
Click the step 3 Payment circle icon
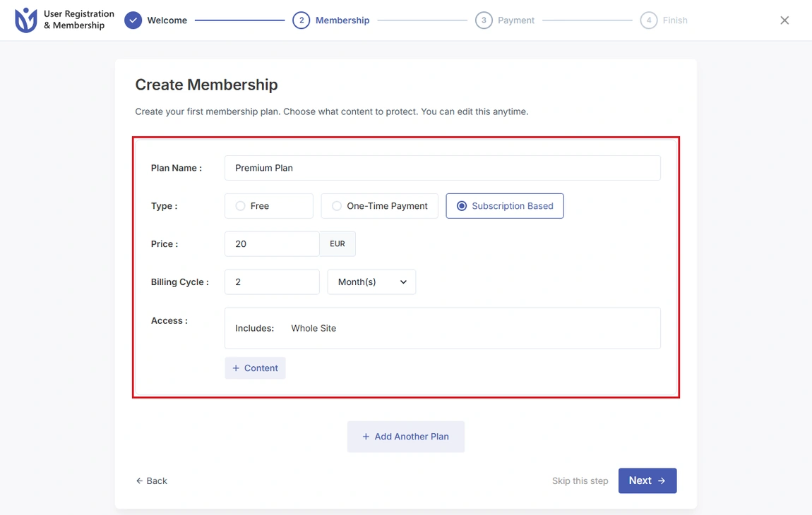coord(484,20)
